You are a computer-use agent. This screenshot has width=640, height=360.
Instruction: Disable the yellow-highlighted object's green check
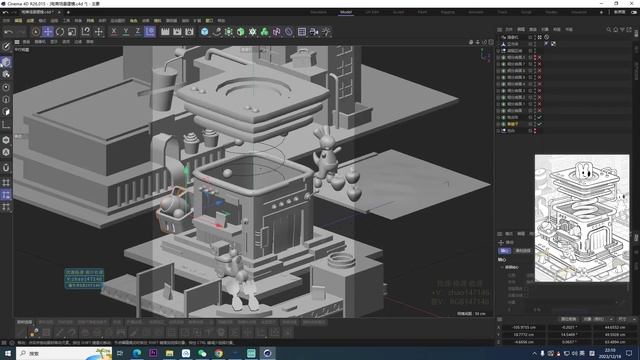[x=539, y=124]
